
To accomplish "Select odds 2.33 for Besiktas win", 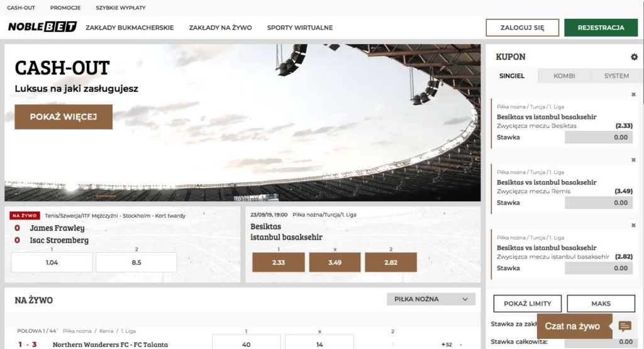I will pyautogui.click(x=278, y=262).
